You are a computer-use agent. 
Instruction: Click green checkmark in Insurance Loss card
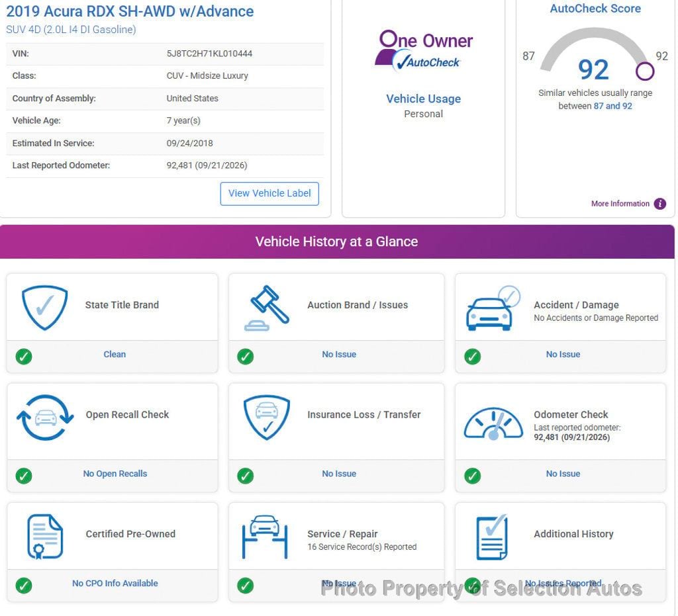click(246, 476)
